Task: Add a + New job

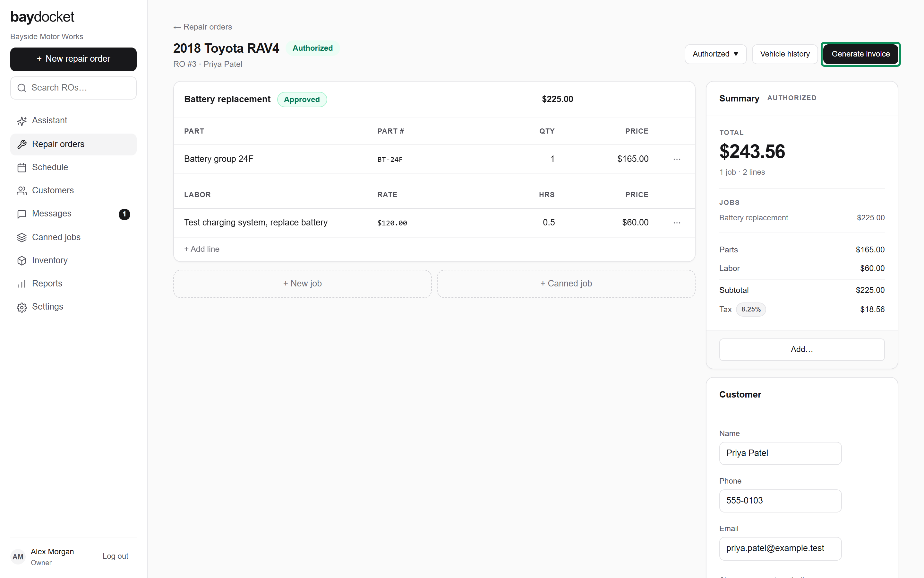Action: (302, 284)
